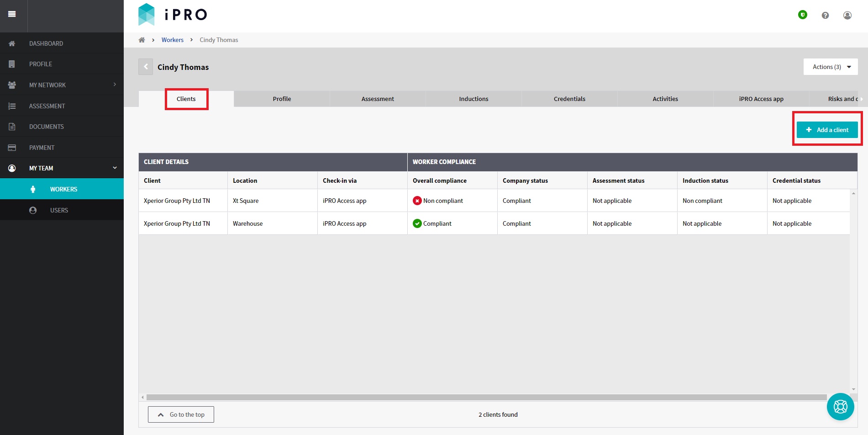This screenshot has height=435, width=868.
Task: Click the 2 clients found text
Action: [498, 414]
